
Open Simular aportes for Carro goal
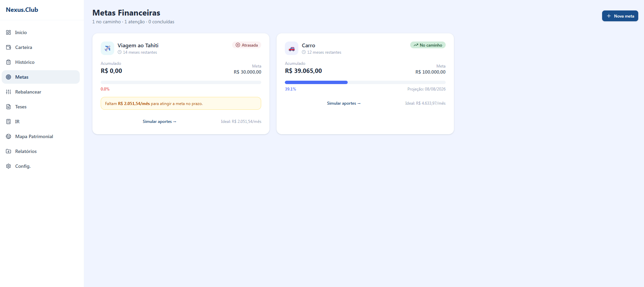(344, 103)
